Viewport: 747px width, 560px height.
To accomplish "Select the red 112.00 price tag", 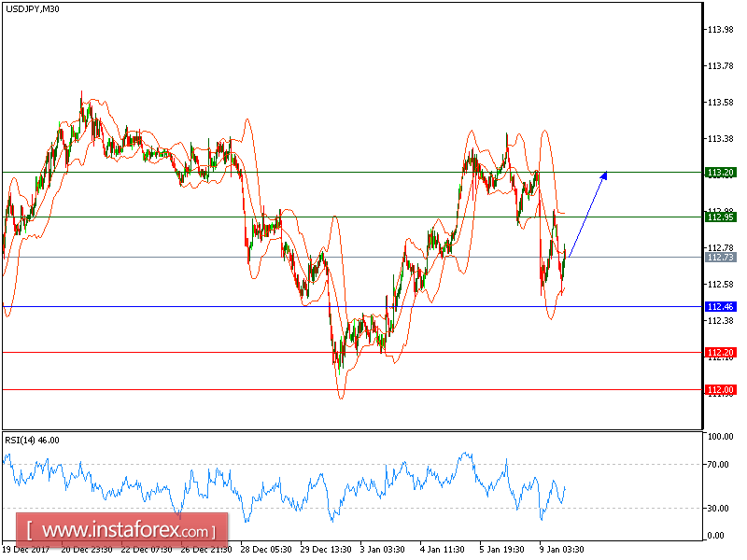I will pyautogui.click(x=719, y=388).
